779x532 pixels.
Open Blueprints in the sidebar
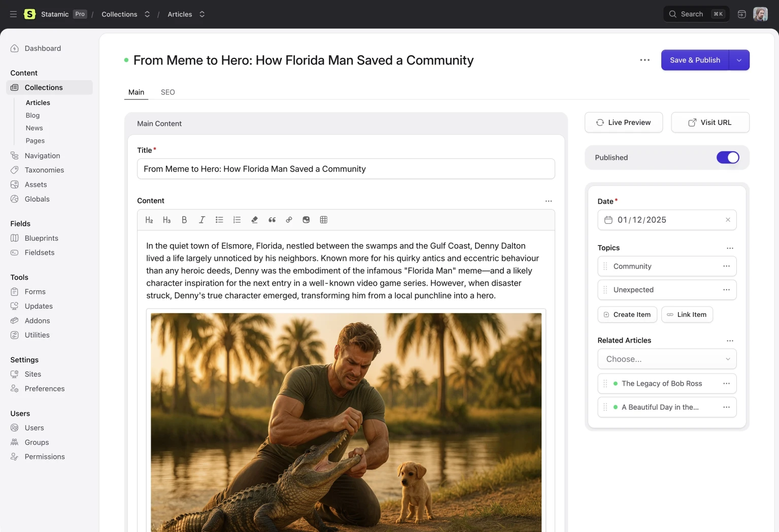(41, 238)
